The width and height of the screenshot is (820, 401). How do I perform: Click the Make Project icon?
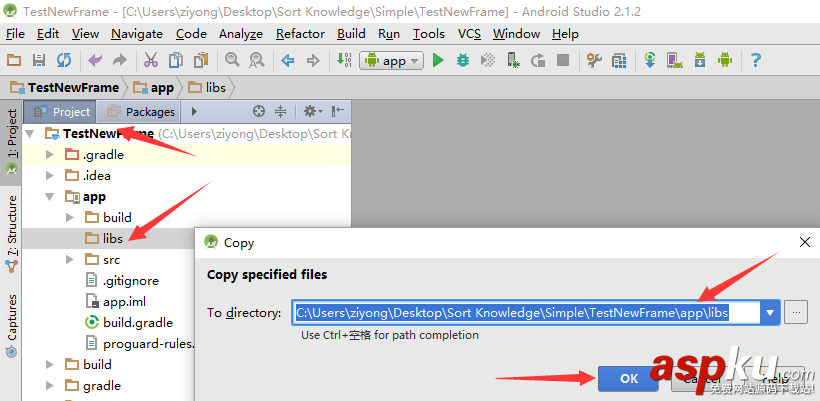344,60
